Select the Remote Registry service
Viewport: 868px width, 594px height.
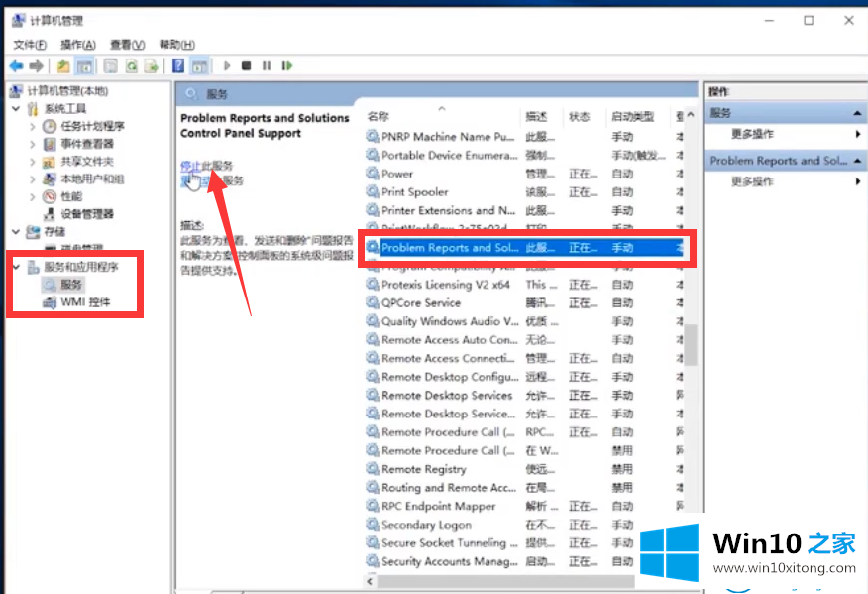tap(524, 469)
